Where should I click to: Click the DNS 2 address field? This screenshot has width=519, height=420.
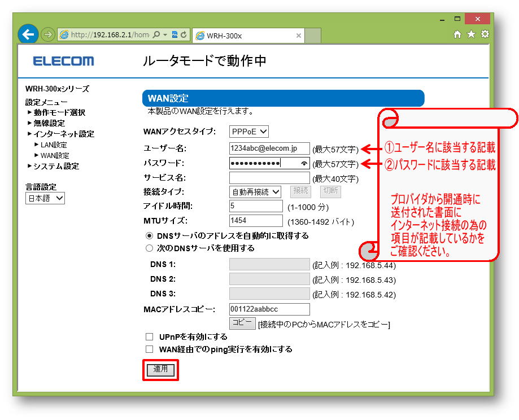[269, 279]
